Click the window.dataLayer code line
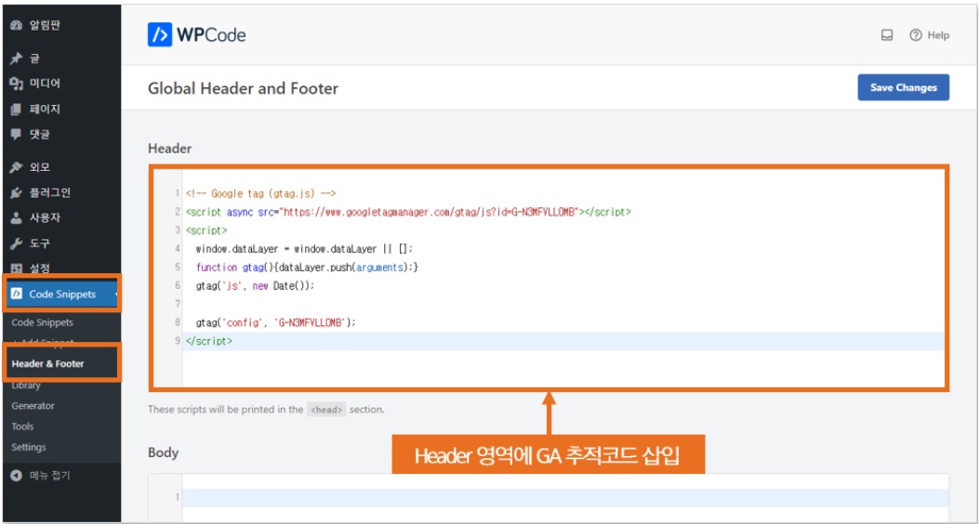This screenshot has width=980, height=524. click(x=304, y=249)
